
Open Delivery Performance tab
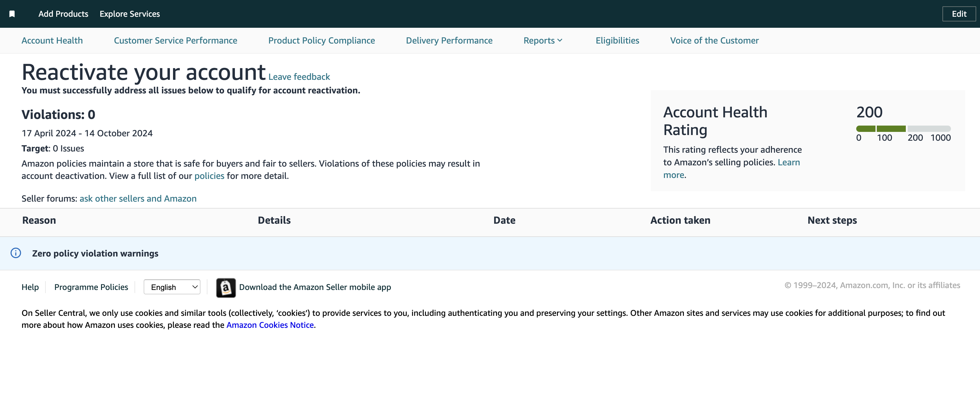[449, 40]
